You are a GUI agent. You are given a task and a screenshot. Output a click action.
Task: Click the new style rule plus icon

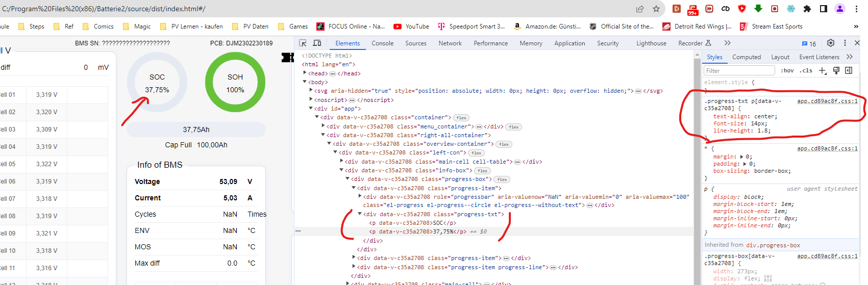(x=823, y=71)
